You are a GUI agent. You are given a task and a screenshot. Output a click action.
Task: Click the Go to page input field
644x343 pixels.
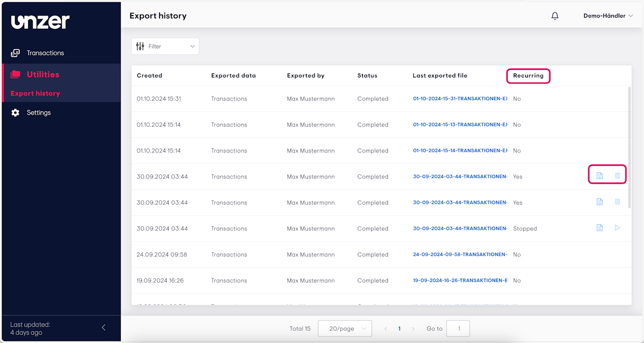(x=458, y=329)
